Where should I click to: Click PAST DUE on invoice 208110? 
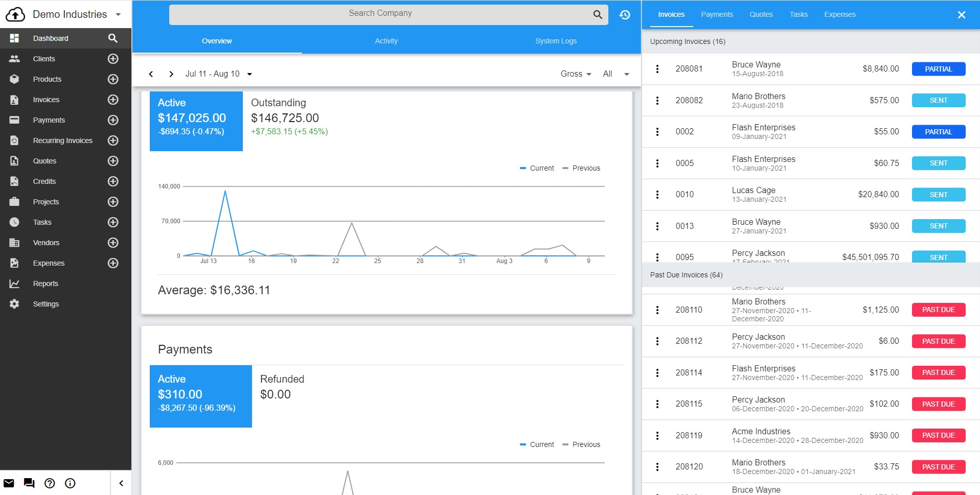938,310
